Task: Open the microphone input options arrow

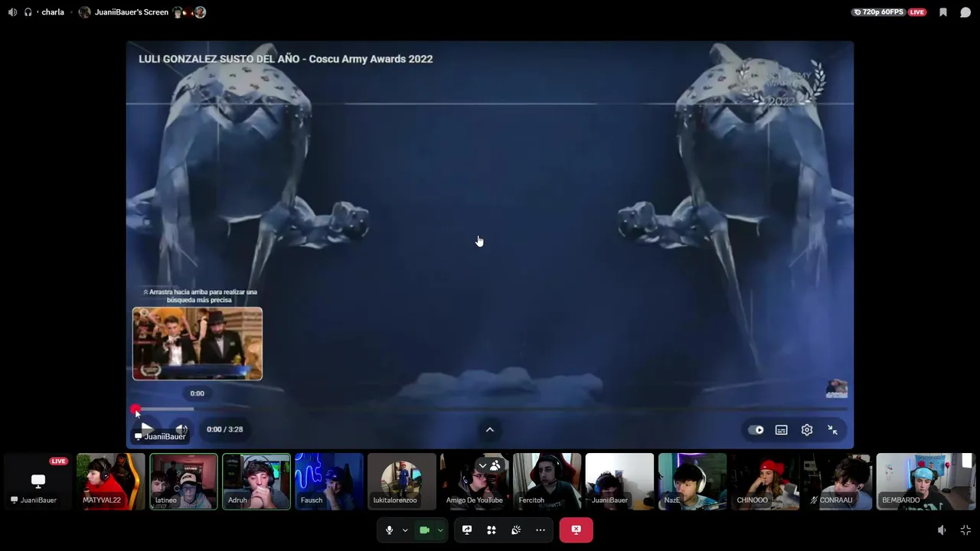Action: 405,530
